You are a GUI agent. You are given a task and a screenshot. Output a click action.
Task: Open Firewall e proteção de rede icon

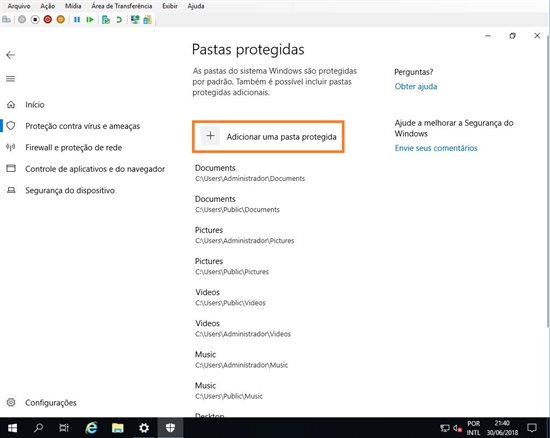(x=11, y=147)
